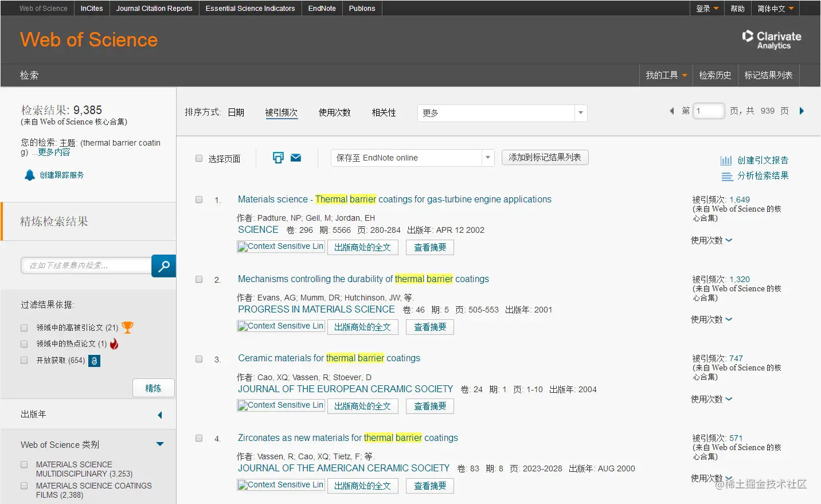Click 查看摘要 for result 2
821x504 pixels.
pos(430,327)
